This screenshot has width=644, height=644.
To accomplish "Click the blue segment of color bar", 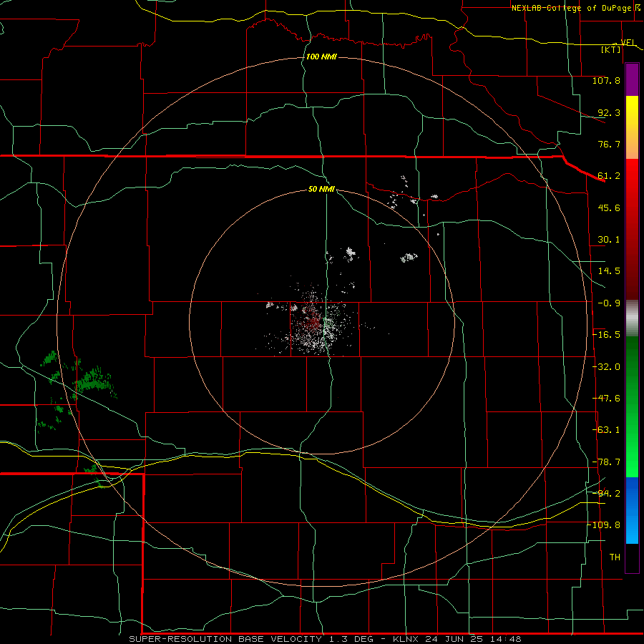I will [632, 510].
